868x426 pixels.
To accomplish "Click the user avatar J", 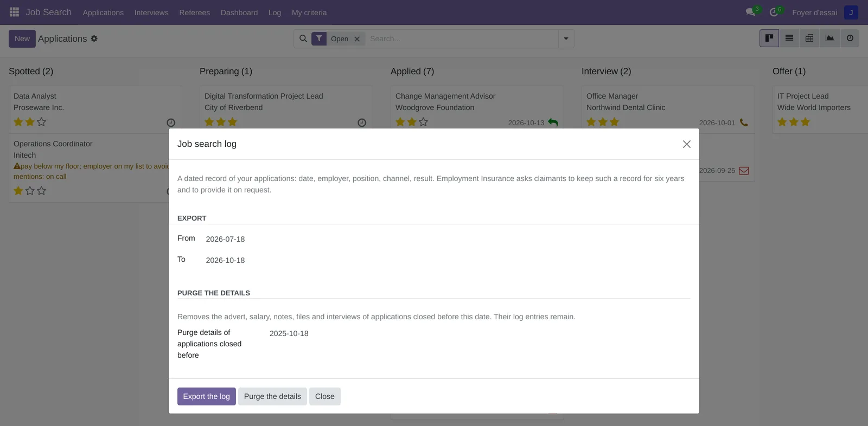I will 851,12.
